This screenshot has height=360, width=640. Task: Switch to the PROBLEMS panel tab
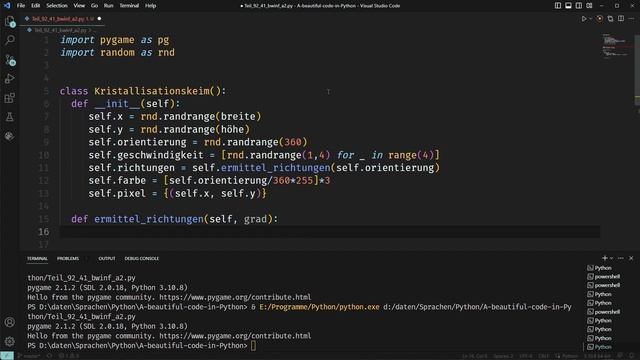68,258
